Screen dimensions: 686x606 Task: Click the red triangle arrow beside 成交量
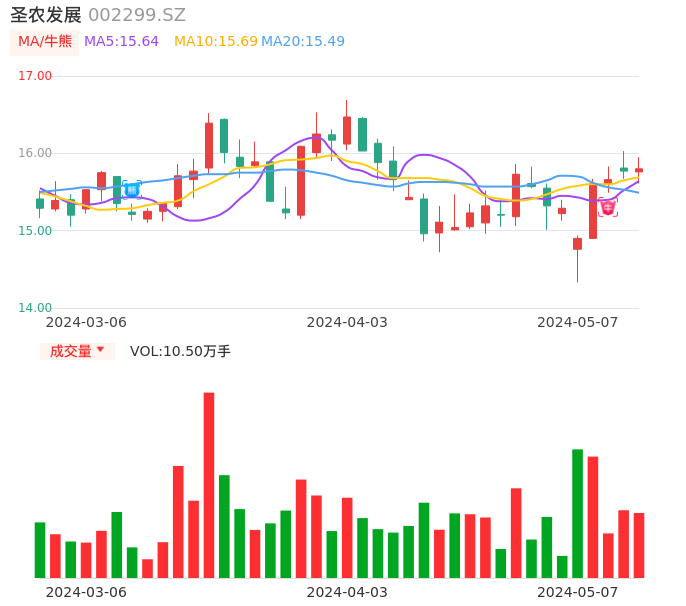tap(100, 350)
